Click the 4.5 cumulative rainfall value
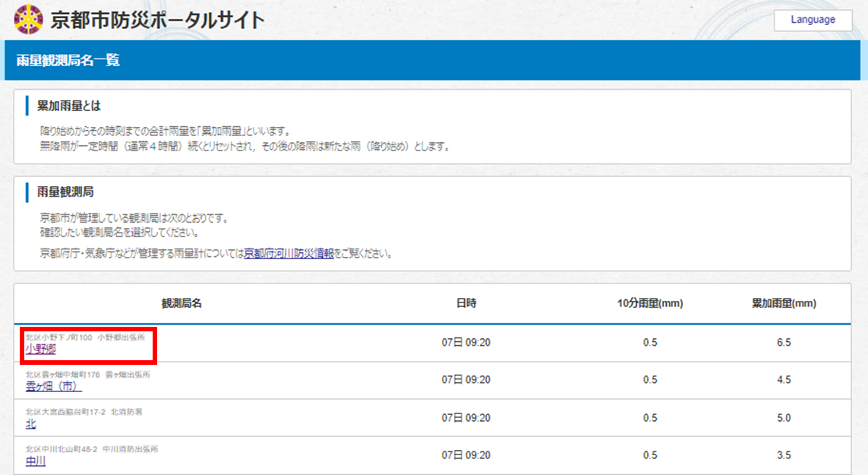The image size is (868, 475). pos(784,380)
